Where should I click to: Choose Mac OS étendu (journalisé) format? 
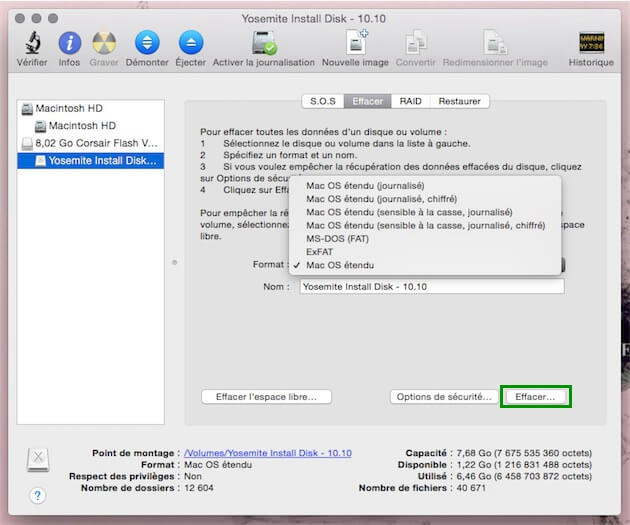coord(425,186)
